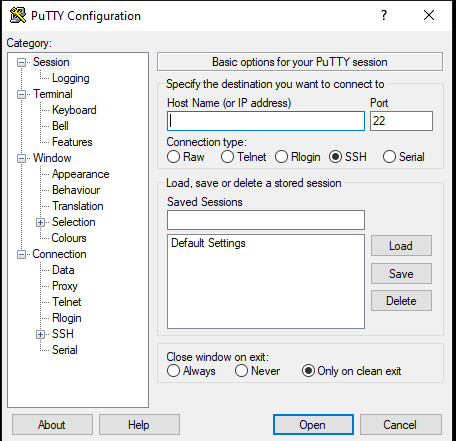The width and height of the screenshot is (456, 441).
Task: Expand the Selection tree node
Action: tap(40, 222)
